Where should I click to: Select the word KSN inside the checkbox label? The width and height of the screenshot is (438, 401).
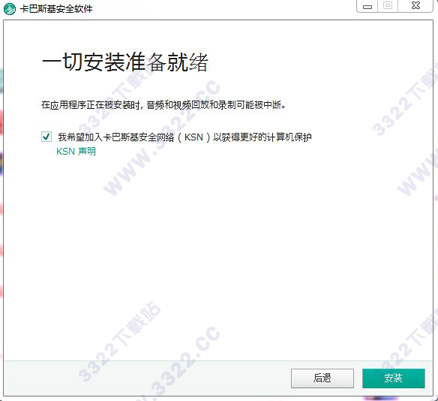click(194, 137)
